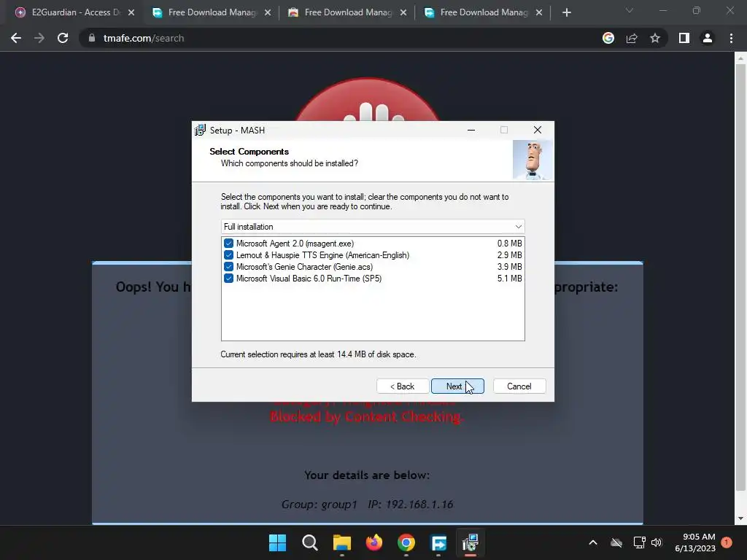Click the 5.1 MB size text
Screen dimensions: 747x560
point(509,279)
